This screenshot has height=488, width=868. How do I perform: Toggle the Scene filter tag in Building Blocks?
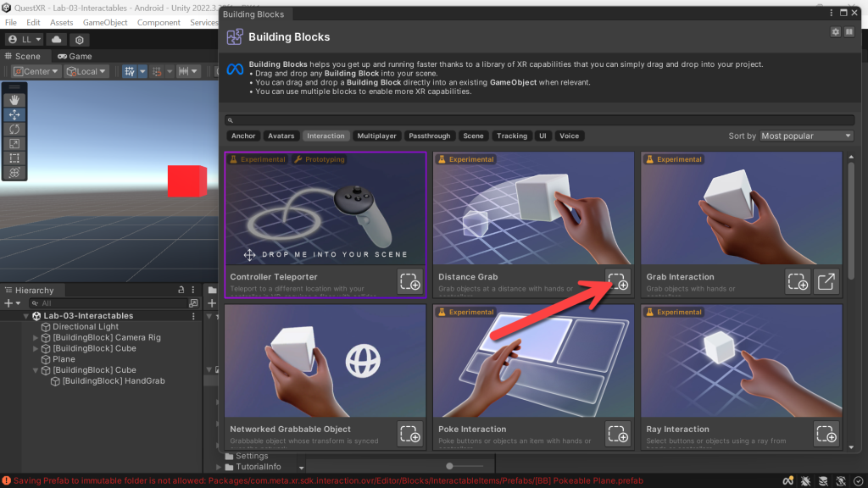pyautogui.click(x=473, y=136)
